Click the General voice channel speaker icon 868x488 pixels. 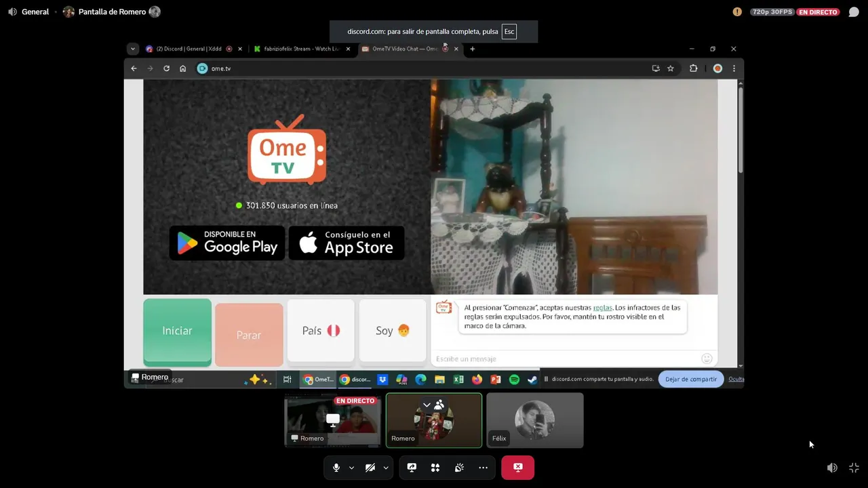(x=12, y=12)
